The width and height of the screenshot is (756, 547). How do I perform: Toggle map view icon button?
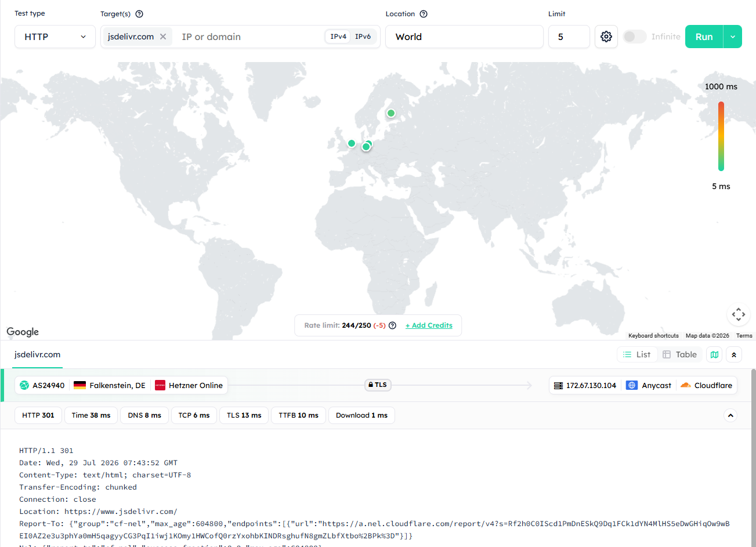(715, 354)
